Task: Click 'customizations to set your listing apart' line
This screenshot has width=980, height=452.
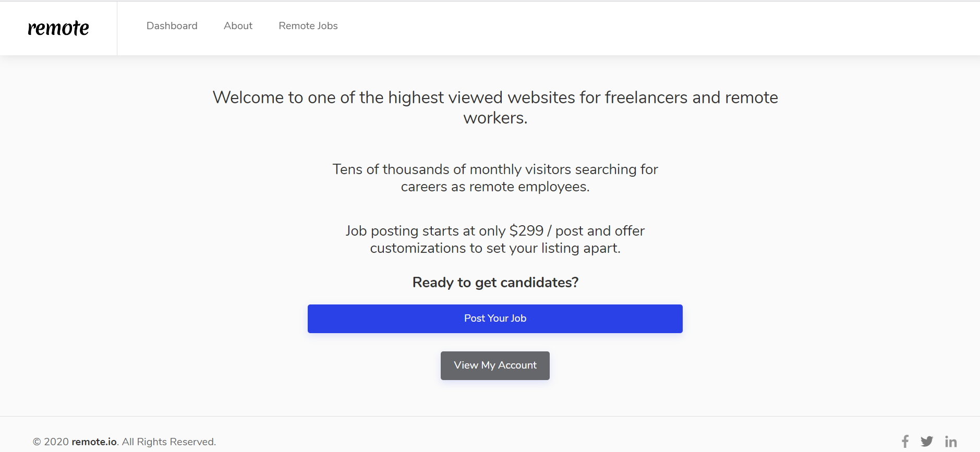Action: coord(495,248)
